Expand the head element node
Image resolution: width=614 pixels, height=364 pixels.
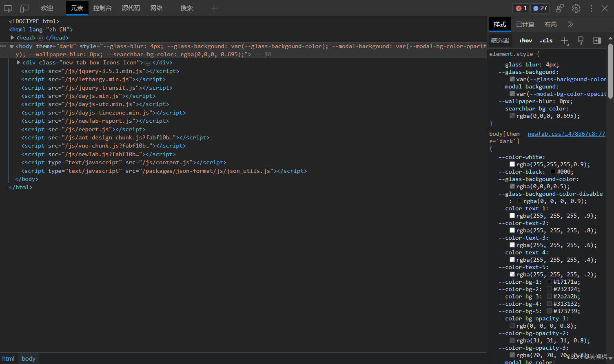coord(12,38)
